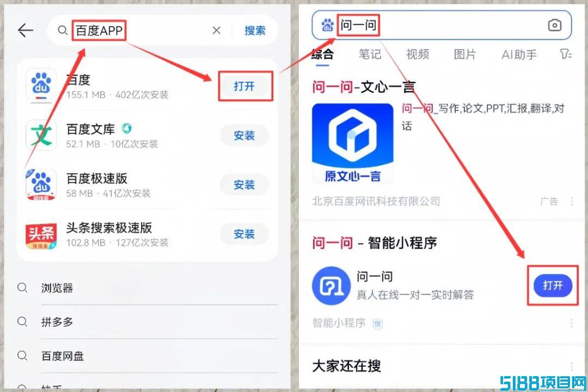This screenshot has width=588, height=392.
Task: Tap the 百度文库 app icon
Action: 41,135
